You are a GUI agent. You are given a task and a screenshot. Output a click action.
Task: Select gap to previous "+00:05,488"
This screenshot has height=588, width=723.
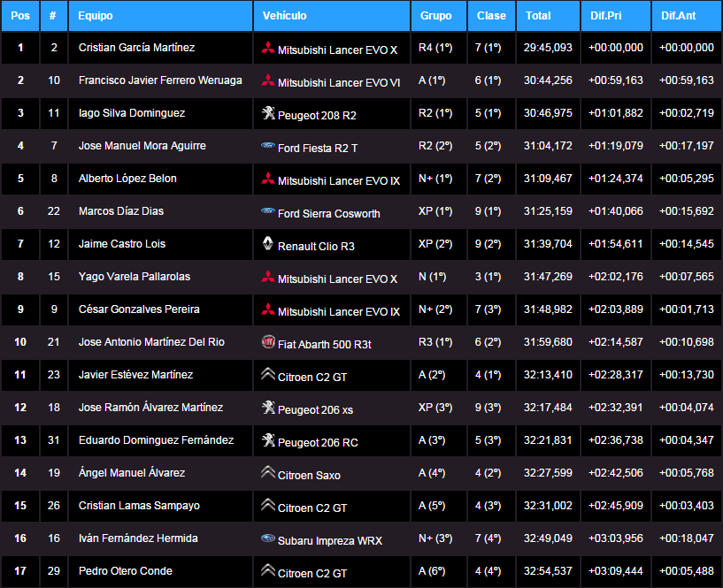(687, 571)
